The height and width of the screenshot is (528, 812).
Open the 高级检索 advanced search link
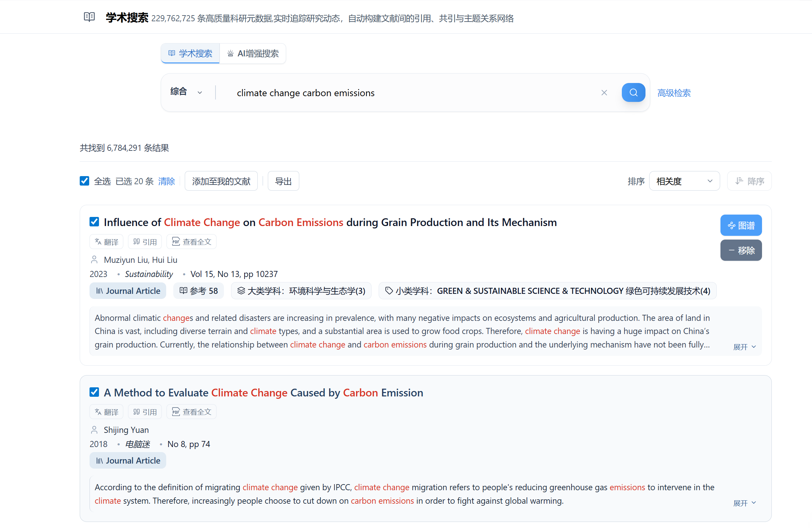click(x=674, y=93)
